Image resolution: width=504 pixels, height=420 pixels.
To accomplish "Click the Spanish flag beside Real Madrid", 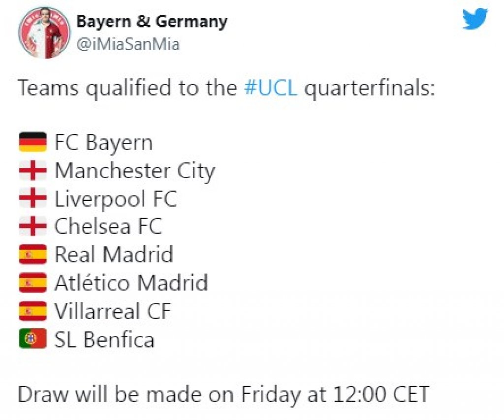I will (x=33, y=255).
